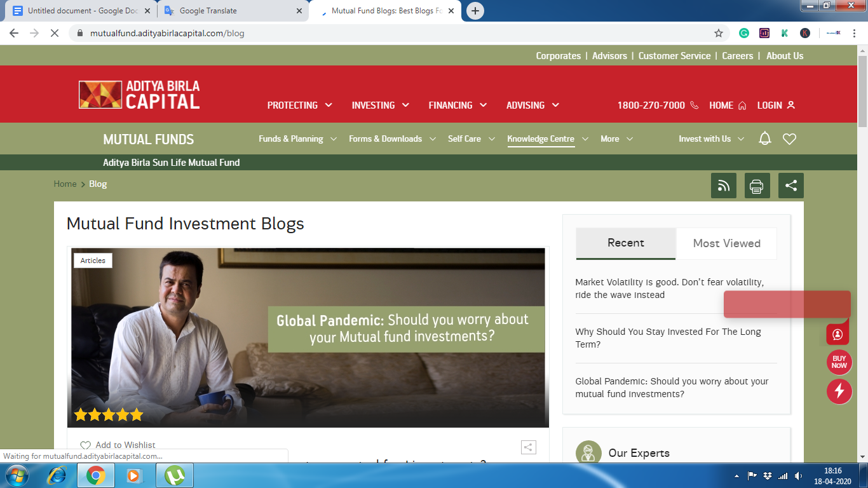
Task: Click the volume icon in system tray
Action: pos(799,476)
